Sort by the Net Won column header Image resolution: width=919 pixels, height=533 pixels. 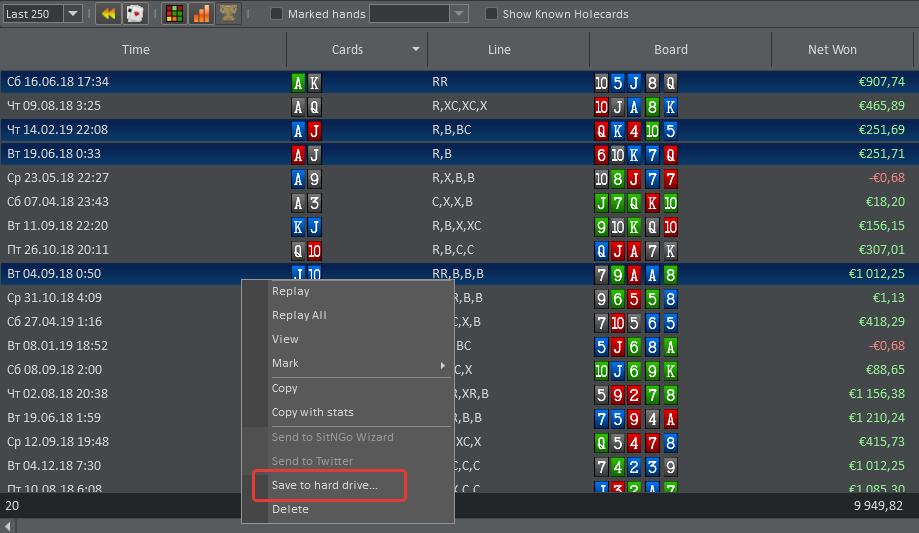coord(832,50)
